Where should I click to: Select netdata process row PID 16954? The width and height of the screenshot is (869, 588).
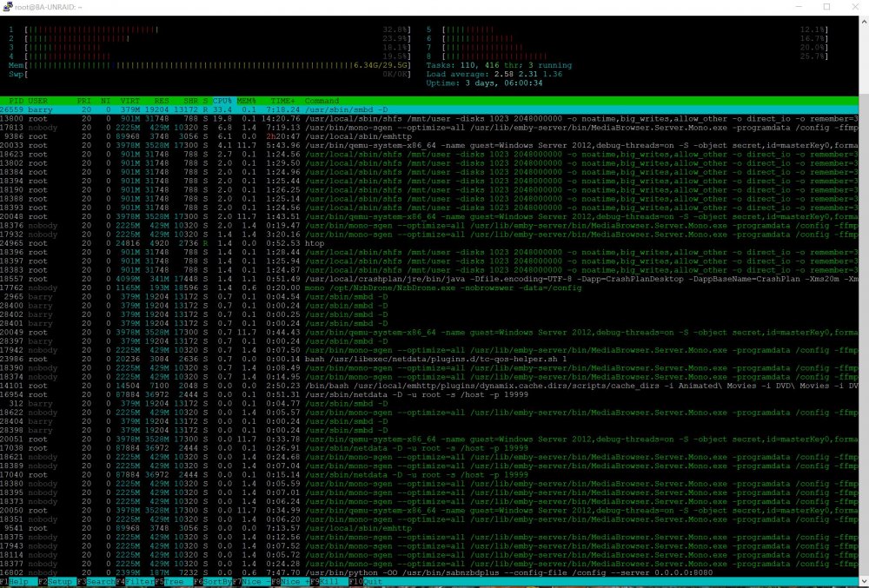pyautogui.click(x=429, y=395)
